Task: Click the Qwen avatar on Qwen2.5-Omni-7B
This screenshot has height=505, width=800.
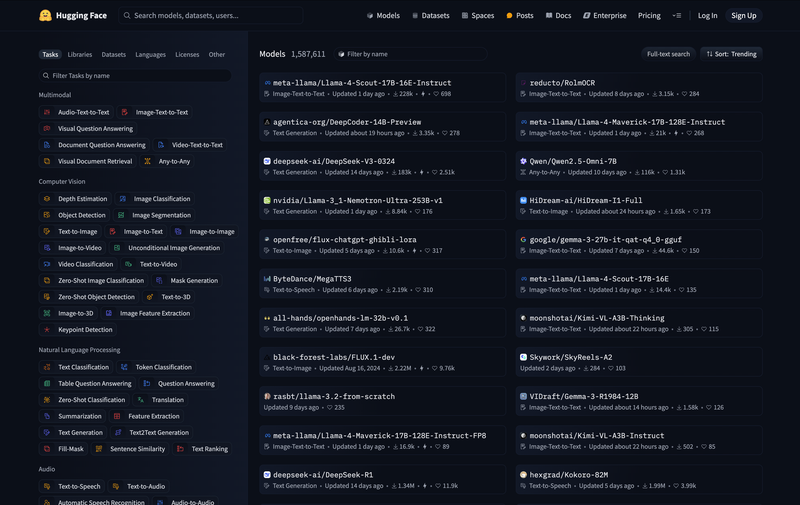Action: tap(523, 161)
